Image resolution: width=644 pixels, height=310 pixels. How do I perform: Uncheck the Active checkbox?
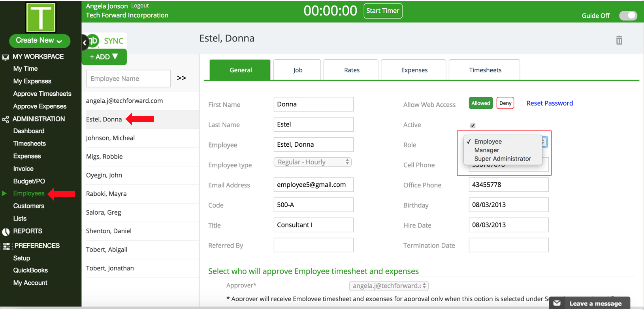[x=473, y=125]
